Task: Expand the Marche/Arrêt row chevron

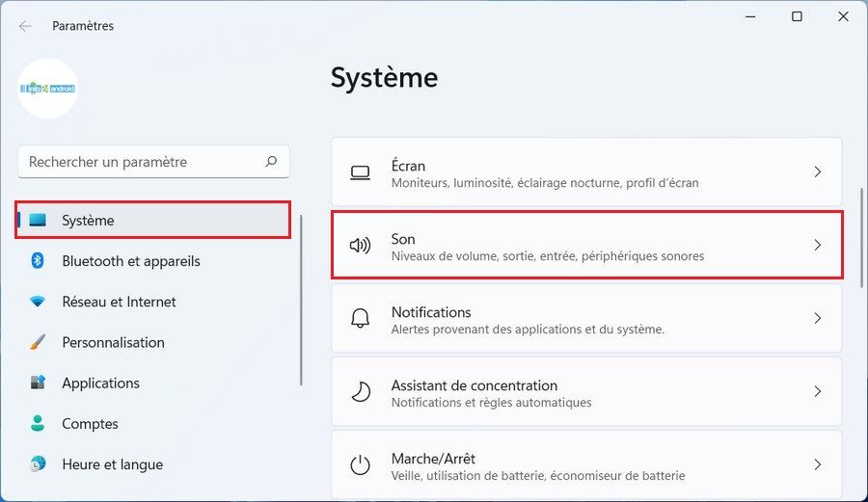Action: tap(818, 464)
